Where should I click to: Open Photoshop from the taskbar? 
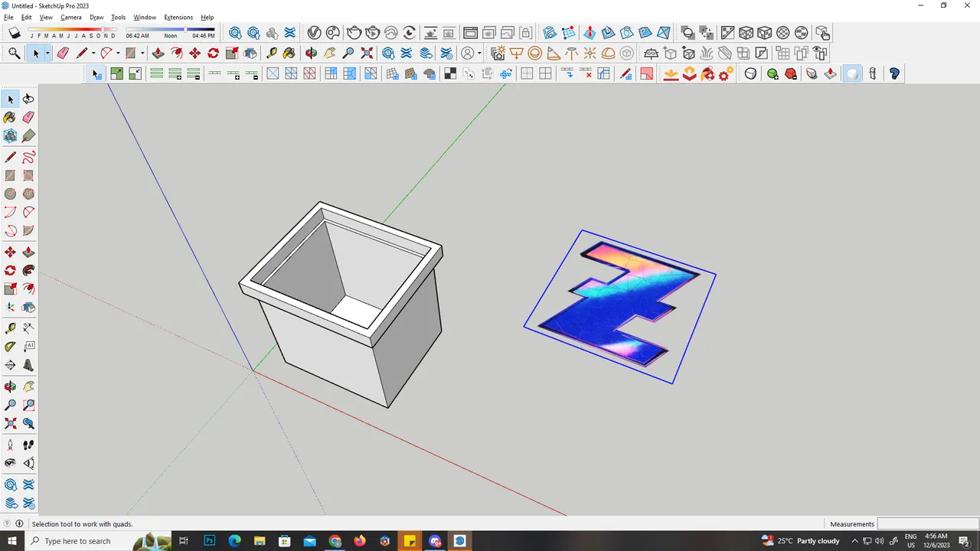coord(210,541)
